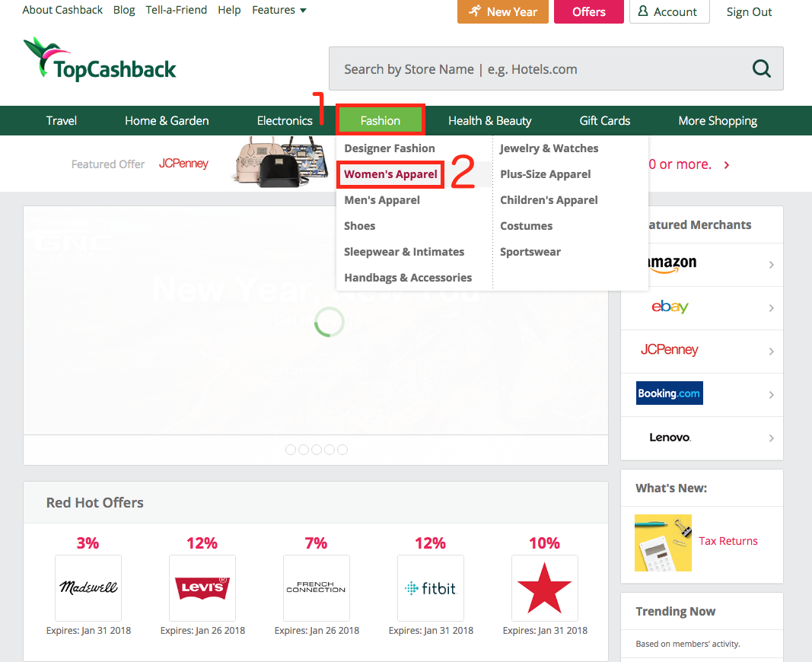Viewport: 812px width, 662px height.
Task: Expand the Features dropdown menu
Action: point(279,11)
